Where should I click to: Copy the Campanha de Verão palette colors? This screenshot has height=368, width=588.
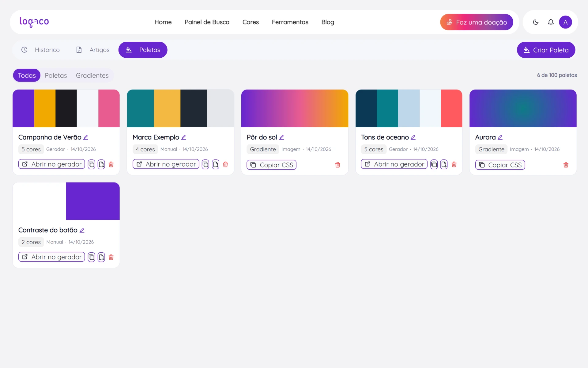(x=92, y=164)
